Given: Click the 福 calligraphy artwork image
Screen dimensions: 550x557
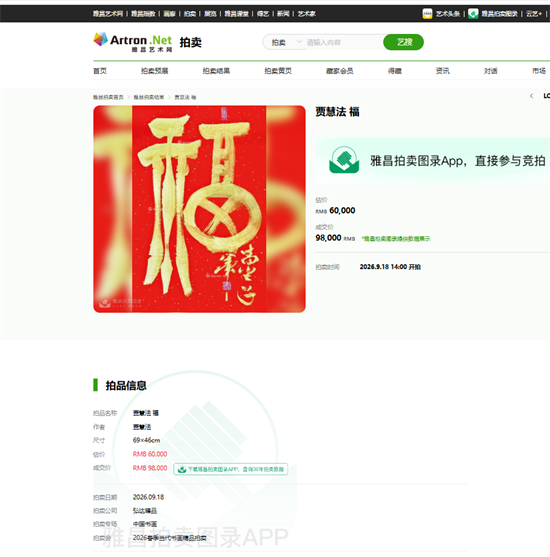Looking at the screenshot, I should [x=199, y=209].
